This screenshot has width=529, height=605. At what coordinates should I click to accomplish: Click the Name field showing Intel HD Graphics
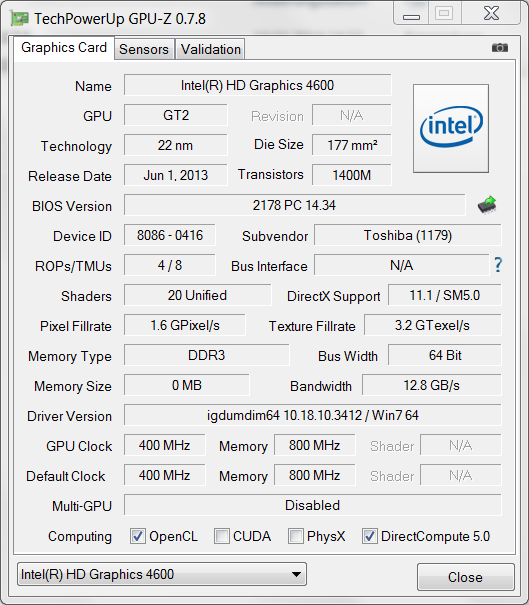pyautogui.click(x=257, y=85)
